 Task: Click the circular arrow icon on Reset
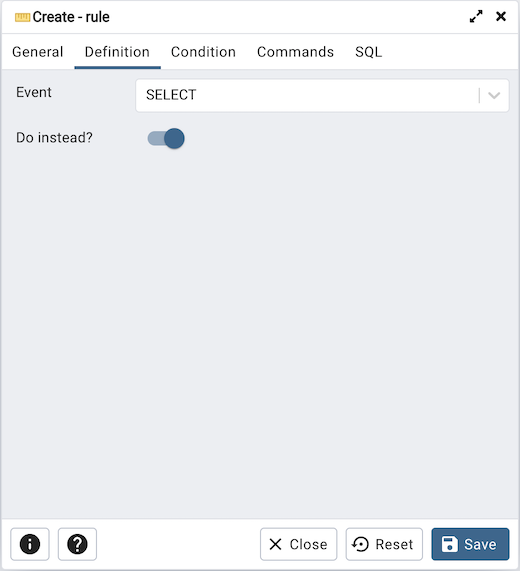tap(361, 544)
